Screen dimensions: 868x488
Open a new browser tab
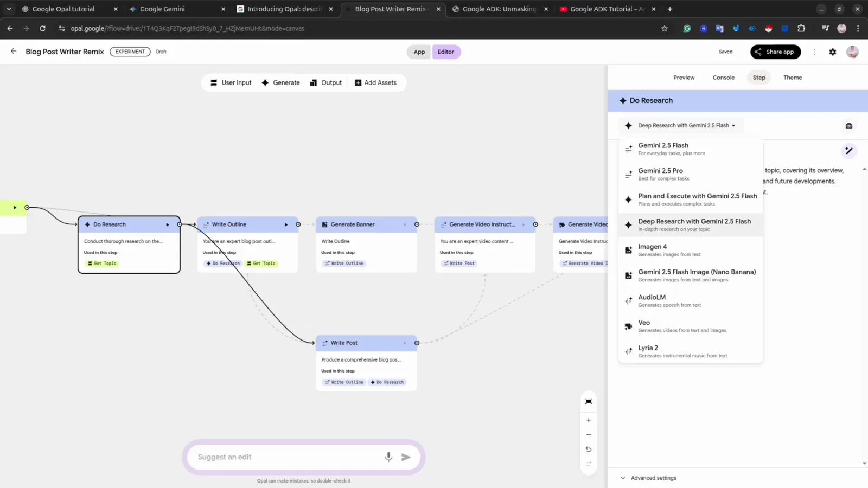tap(670, 9)
